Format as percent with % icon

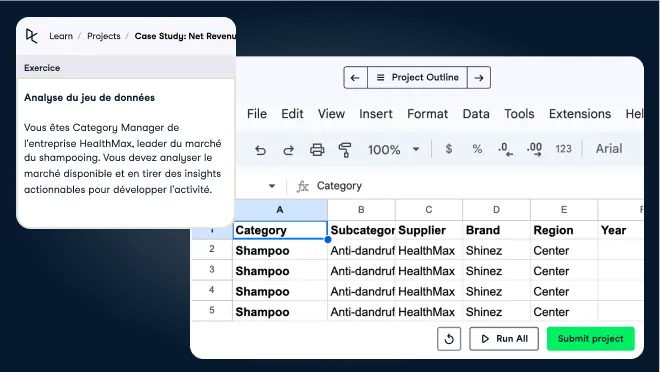(x=477, y=149)
